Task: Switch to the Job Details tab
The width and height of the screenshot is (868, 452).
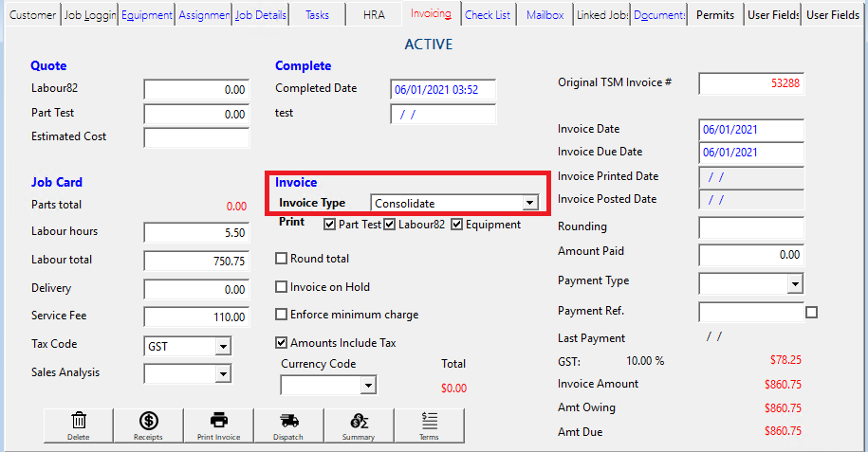Action: pyautogui.click(x=260, y=15)
